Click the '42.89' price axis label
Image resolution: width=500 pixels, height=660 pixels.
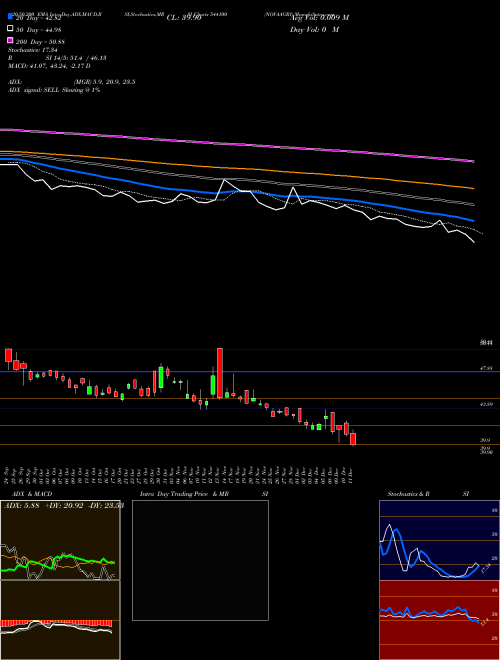pos(486,404)
